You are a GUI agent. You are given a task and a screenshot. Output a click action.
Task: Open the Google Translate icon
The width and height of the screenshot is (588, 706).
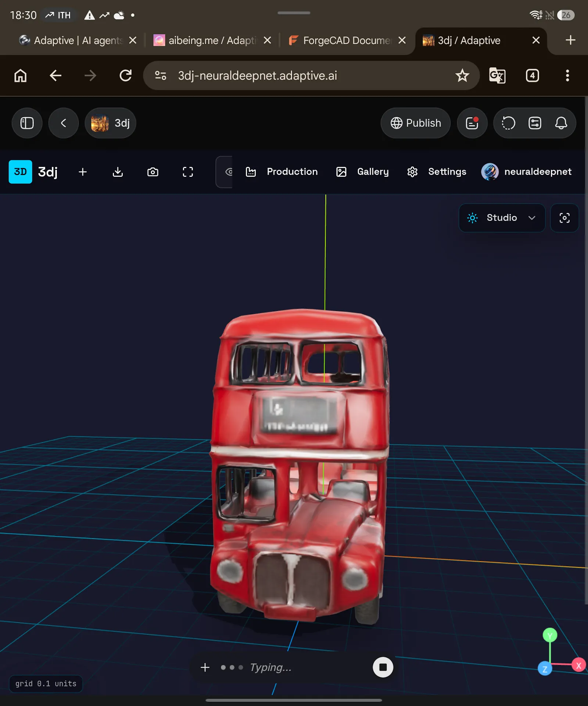(497, 76)
